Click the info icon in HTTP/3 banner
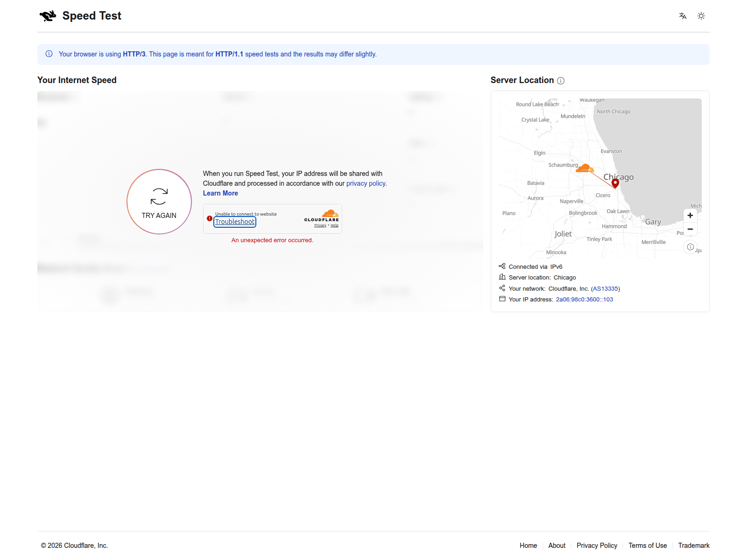The image size is (747, 560). (x=49, y=54)
